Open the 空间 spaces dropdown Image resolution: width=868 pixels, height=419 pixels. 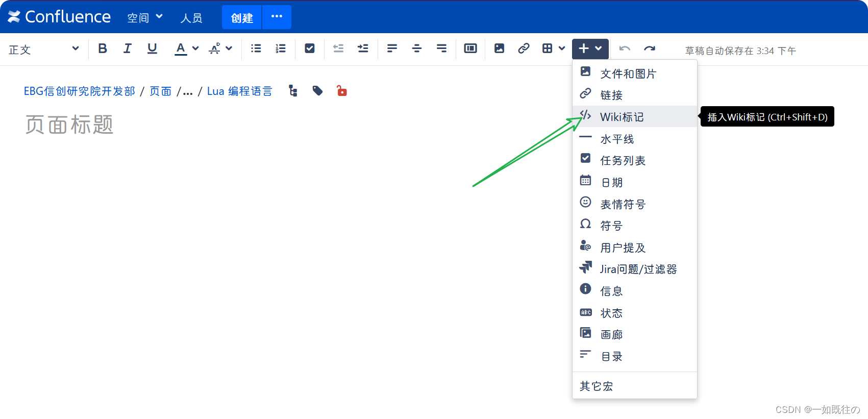click(145, 17)
